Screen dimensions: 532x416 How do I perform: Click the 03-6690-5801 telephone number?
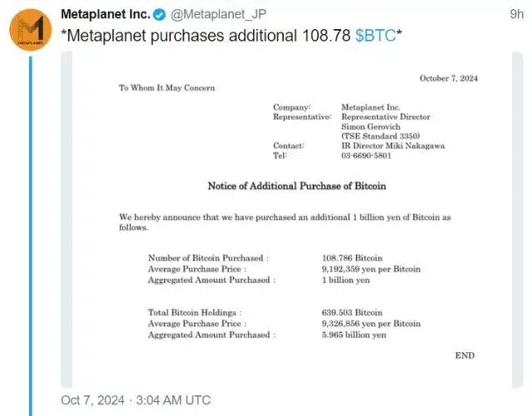tap(366, 156)
